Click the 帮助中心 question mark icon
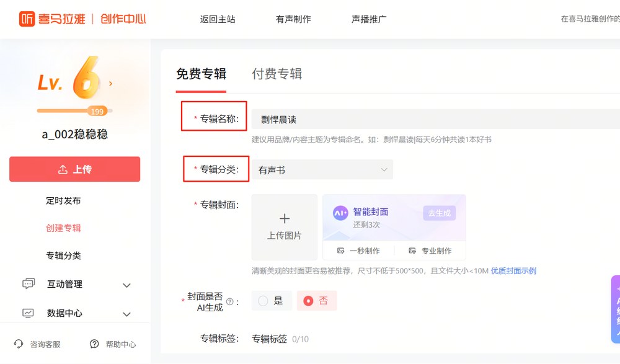The height and width of the screenshot is (364, 620). (94, 344)
